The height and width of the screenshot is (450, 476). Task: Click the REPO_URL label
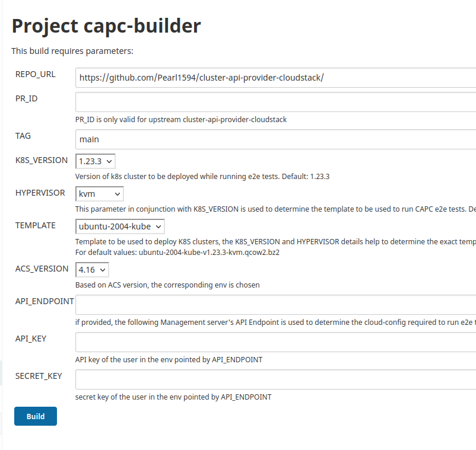pyautogui.click(x=36, y=74)
